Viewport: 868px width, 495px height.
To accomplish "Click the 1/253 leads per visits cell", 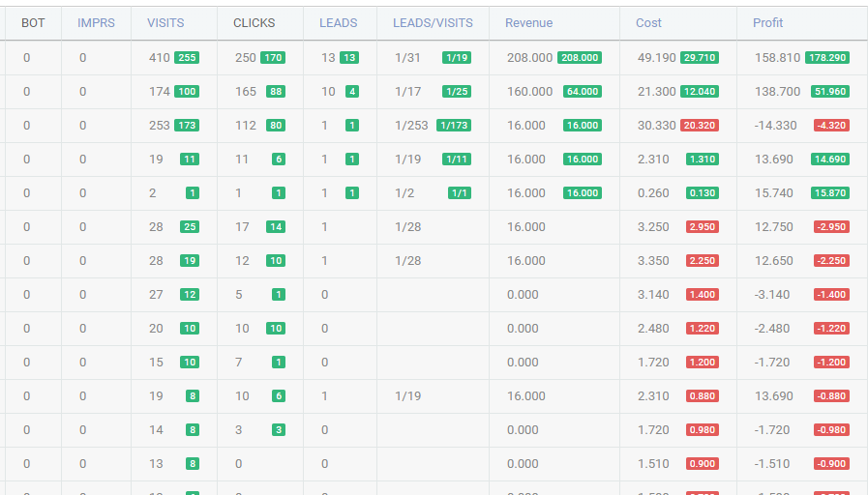I will coord(411,126).
